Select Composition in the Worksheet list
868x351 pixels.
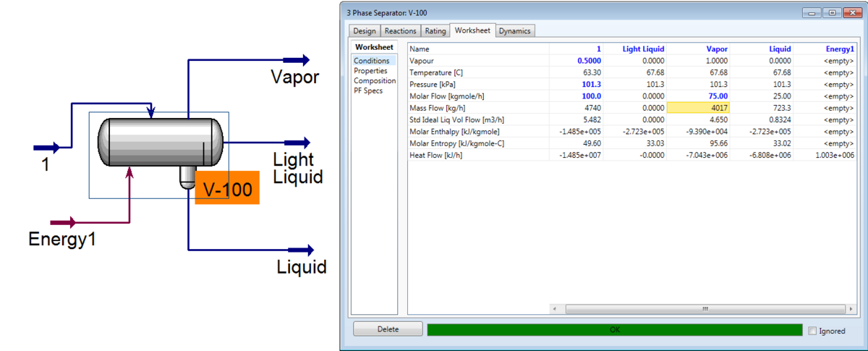pyautogui.click(x=374, y=81)
